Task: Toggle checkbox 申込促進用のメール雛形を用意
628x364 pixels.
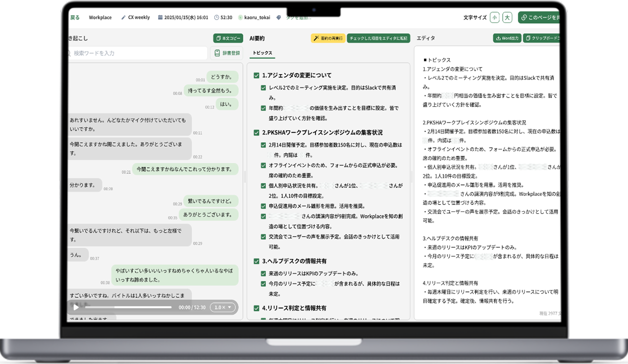Action: pos(263,206)
